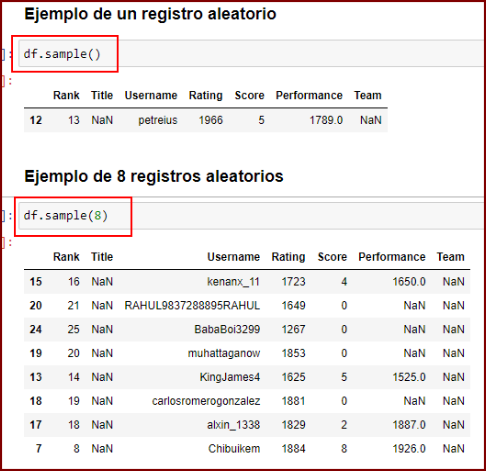Click Rank header in first table

pos(66,95)
